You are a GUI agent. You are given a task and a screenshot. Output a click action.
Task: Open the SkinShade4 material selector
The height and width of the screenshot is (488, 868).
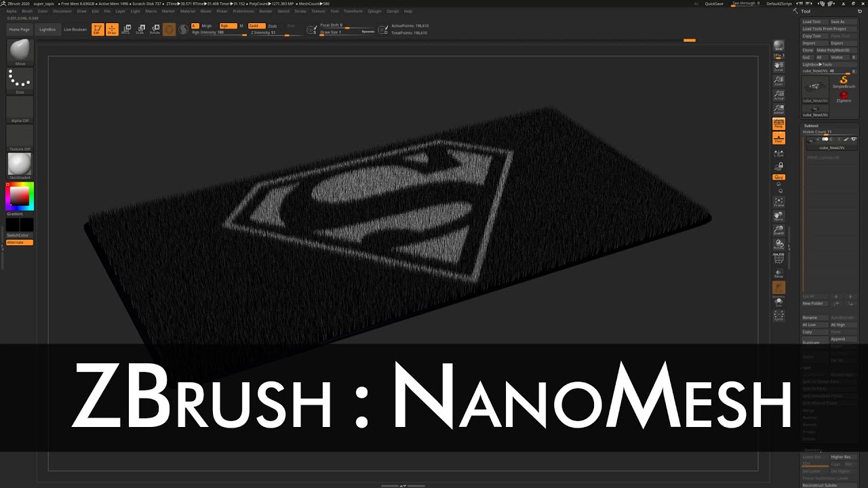click(x=20, y=167)
